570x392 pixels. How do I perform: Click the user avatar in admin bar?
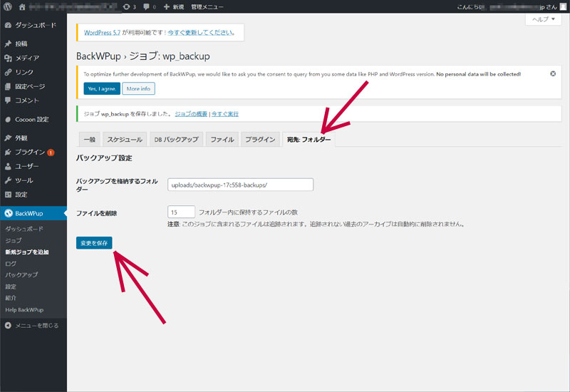(563, 6)
